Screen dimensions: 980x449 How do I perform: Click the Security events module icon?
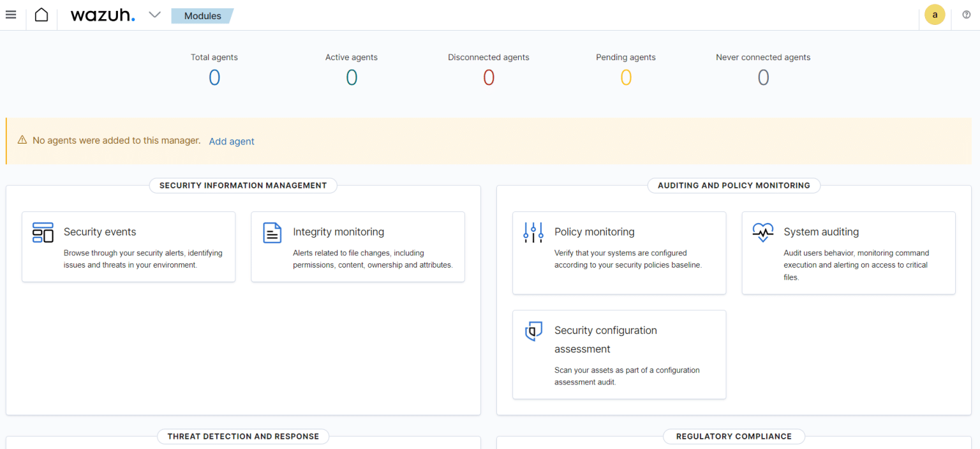43,233
